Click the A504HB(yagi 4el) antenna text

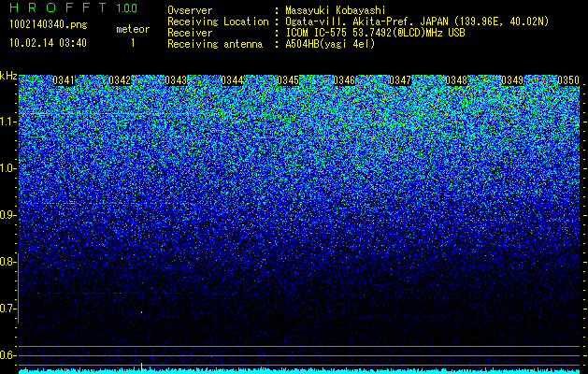(330, 44)
